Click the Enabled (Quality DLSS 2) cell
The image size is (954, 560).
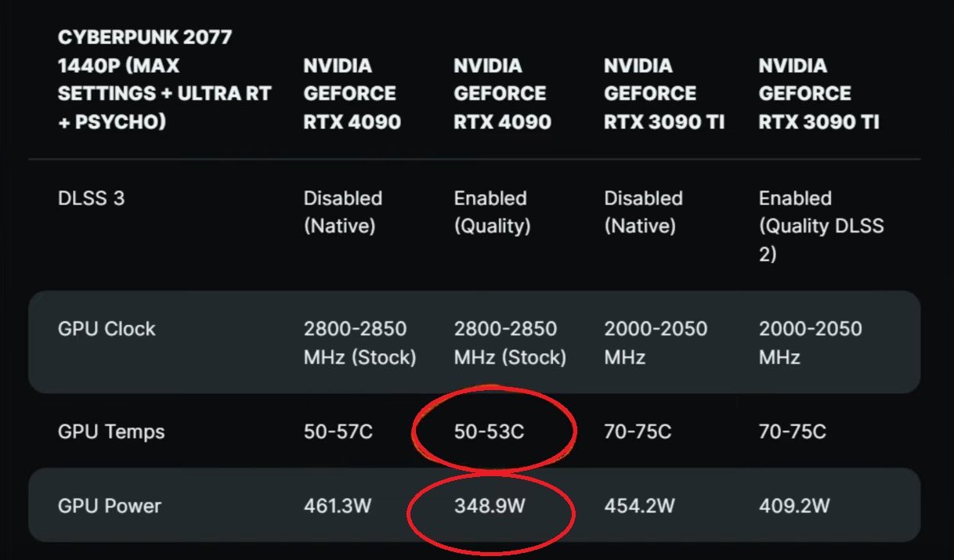tap(821, 226)
